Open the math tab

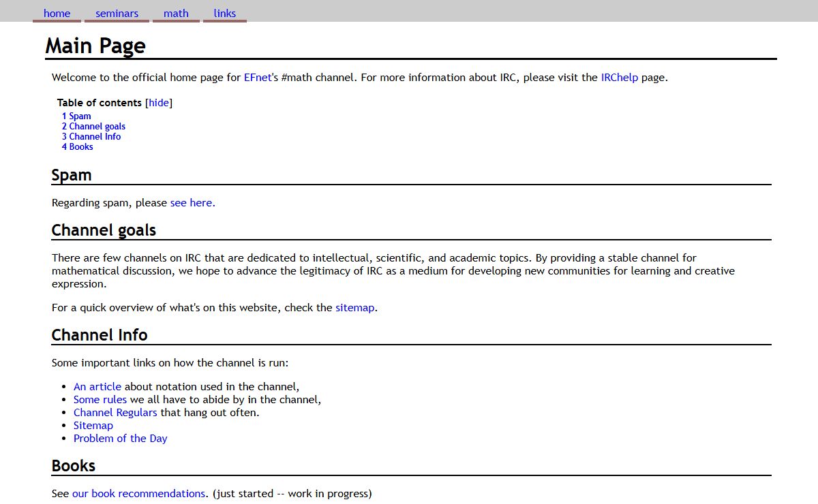point(176,14)
